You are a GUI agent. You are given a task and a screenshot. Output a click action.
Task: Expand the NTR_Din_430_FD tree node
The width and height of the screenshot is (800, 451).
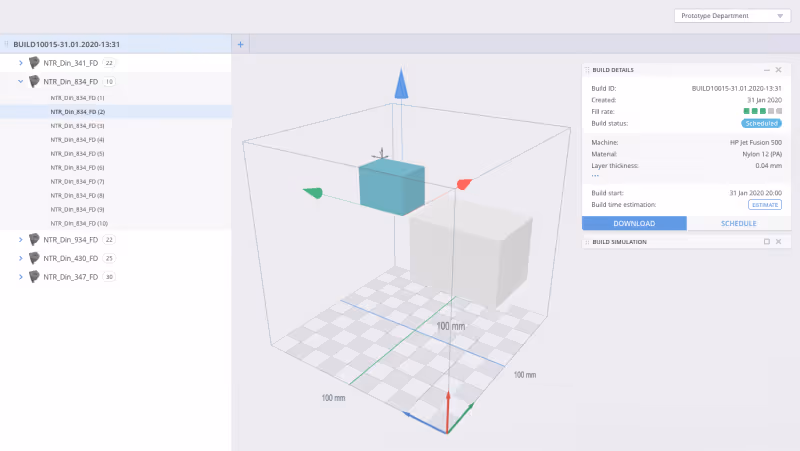(x=20, y=258)
